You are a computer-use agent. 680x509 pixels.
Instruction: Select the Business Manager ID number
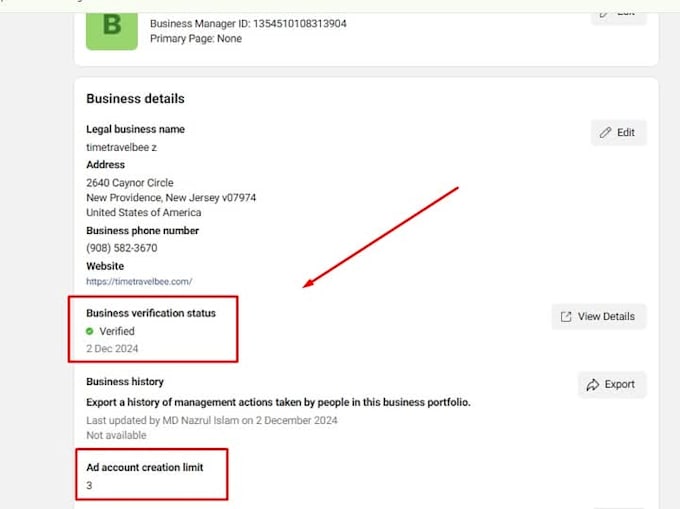tap(299, 23)
